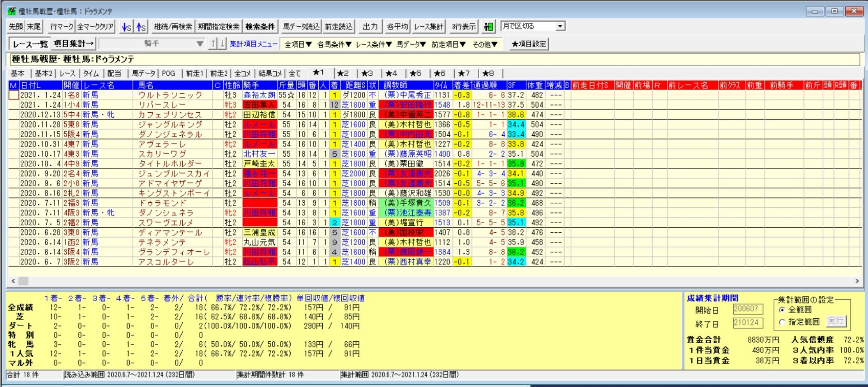This screenshot has width=868, height=387.
Task: Click the 前走読込 button
Action: tap(339, 27)
